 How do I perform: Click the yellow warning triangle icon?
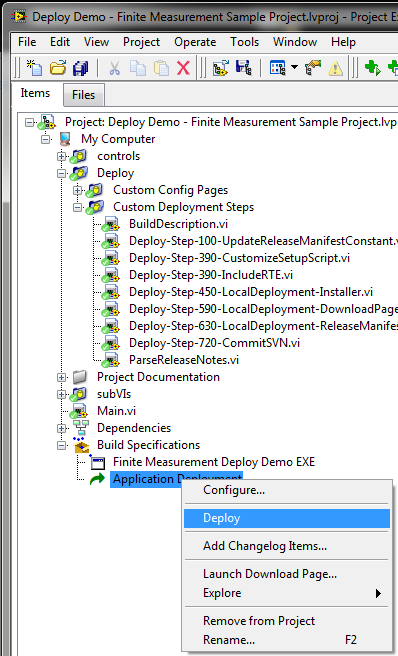(336, 68)
